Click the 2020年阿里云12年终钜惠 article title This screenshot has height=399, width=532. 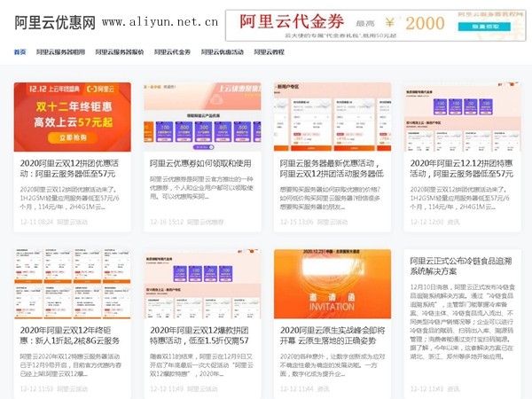click(72, 335)
